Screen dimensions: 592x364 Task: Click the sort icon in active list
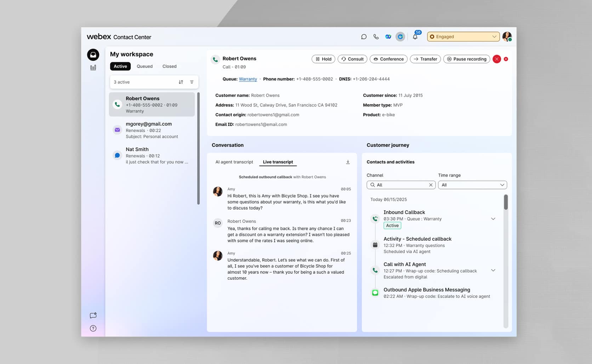tap(181, 82)
